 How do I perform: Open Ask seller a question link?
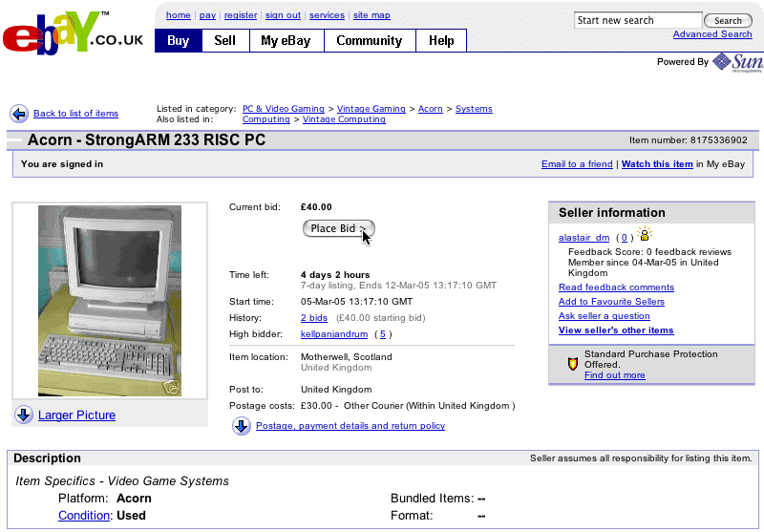click(604, 316)
